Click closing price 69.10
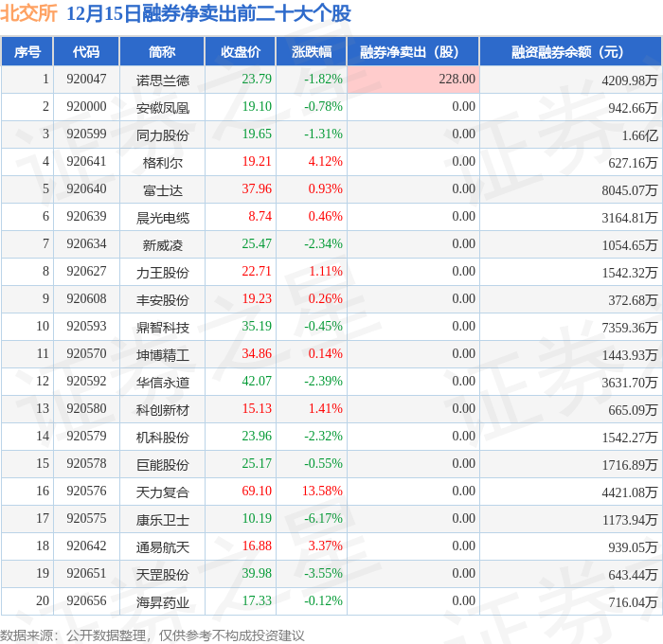The image size is (663, 644). point(257,492)
